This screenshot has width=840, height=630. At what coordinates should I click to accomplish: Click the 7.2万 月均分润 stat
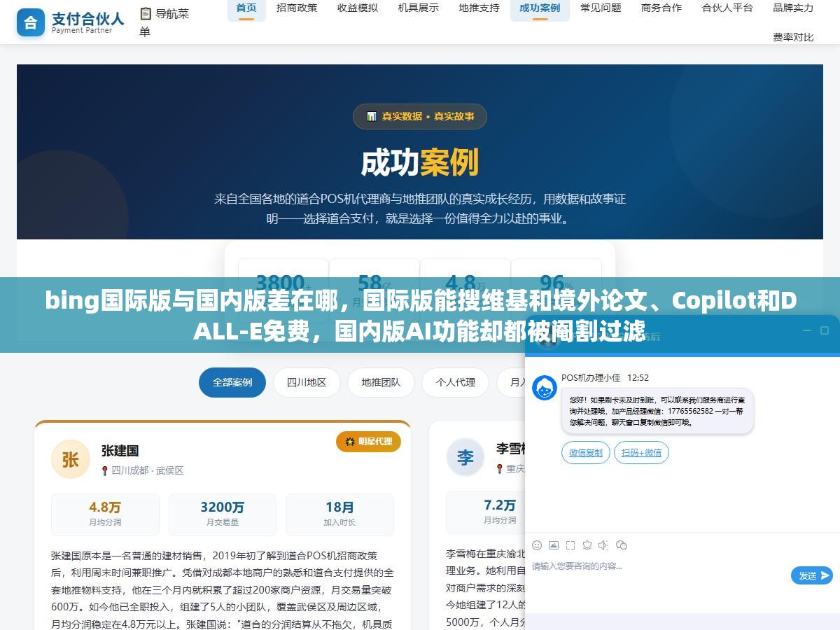[x=500, y=512]
